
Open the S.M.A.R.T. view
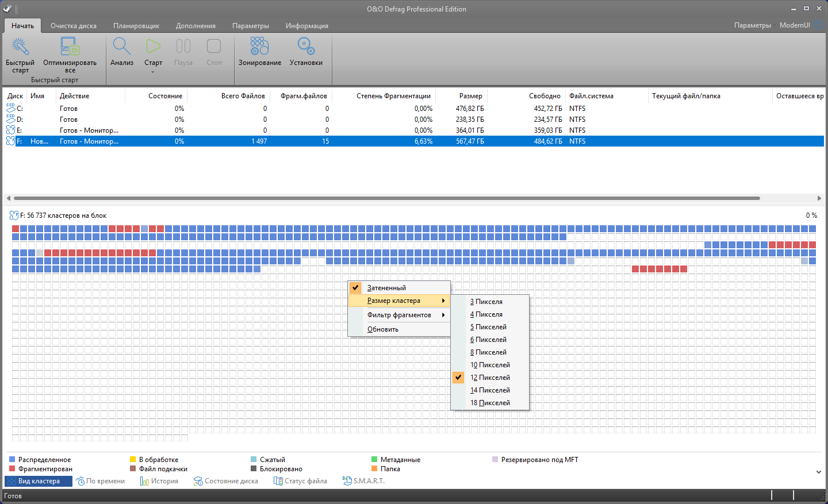363,481
